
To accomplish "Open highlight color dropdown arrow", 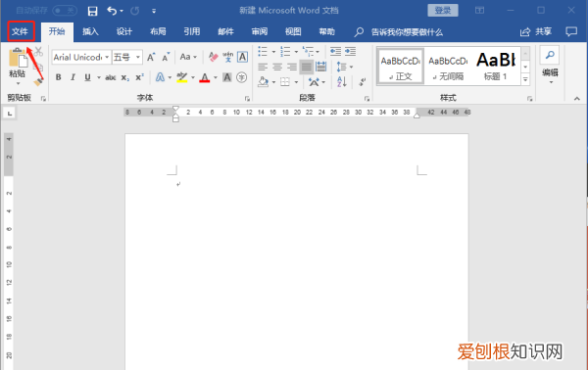I will [193, 78].
